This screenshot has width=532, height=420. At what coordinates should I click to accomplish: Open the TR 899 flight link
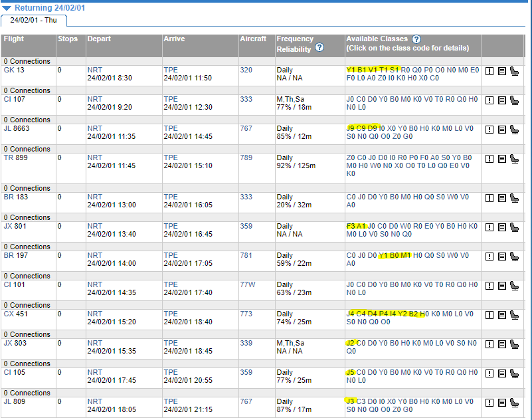[x=15, y=157]
